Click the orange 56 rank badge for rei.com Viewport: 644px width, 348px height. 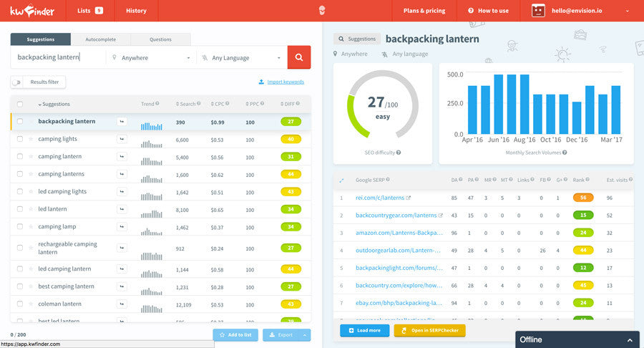pyautogui.click(x=583, y=198)
